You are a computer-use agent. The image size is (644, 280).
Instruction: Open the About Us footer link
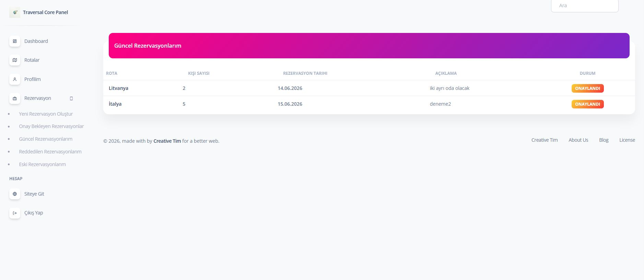click(x=578, y=140)
